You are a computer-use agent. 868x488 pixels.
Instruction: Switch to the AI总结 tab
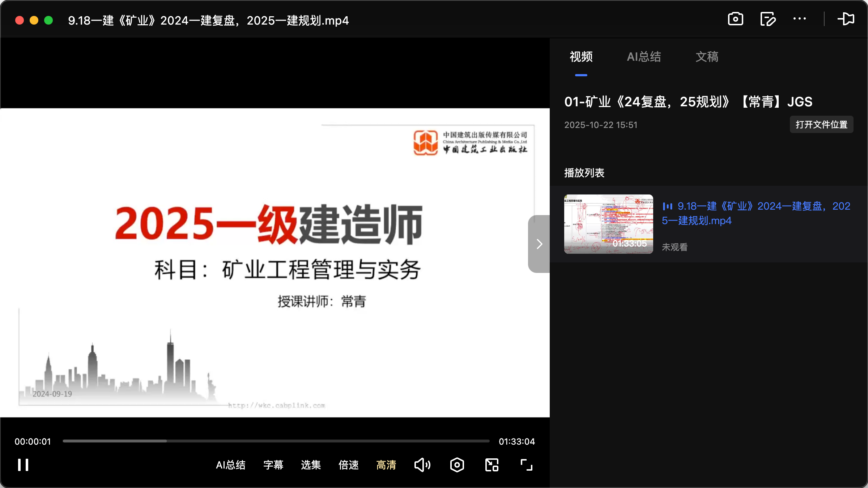(x=644, y=57)
